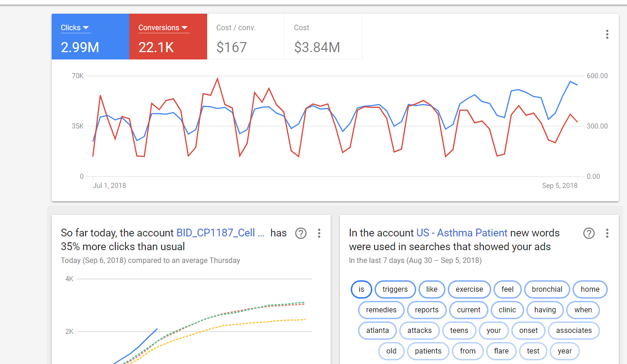Image resolution: width=627 pixels, height=364 pixels.
Task: Click the help icon on the new words card
Action: [589, 233]
